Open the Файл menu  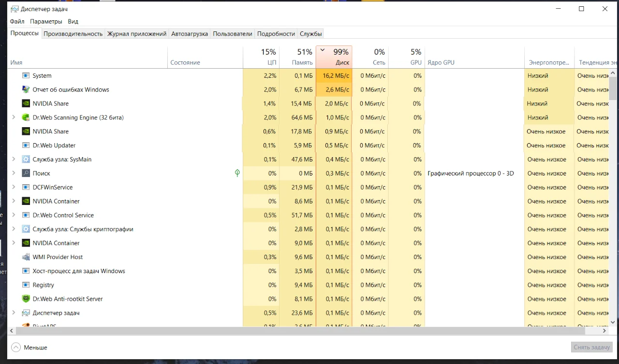click(17, 22)
